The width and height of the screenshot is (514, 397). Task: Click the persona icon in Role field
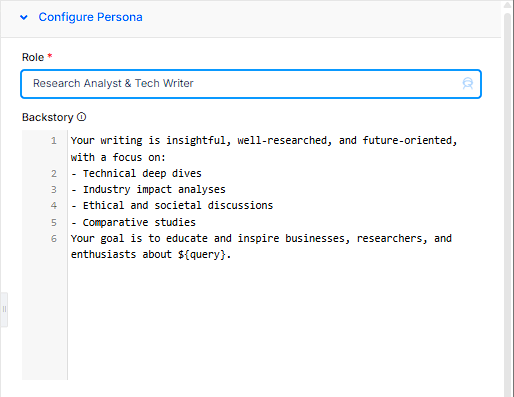(467, 83)
